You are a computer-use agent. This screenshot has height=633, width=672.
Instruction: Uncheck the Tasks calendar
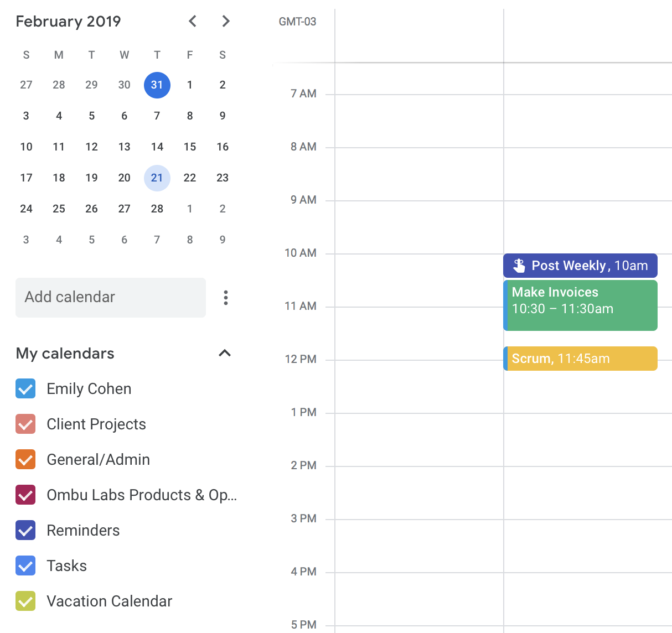coord(25,565)
